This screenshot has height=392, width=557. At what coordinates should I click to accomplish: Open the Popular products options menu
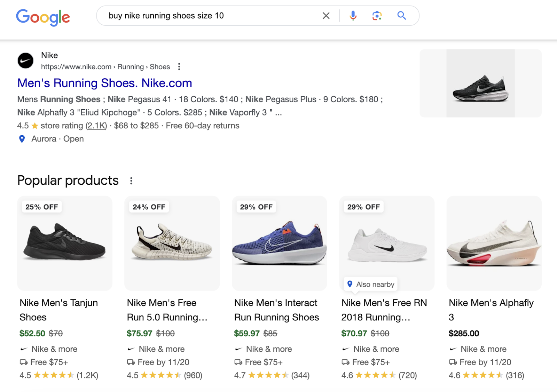click(131, 181)
